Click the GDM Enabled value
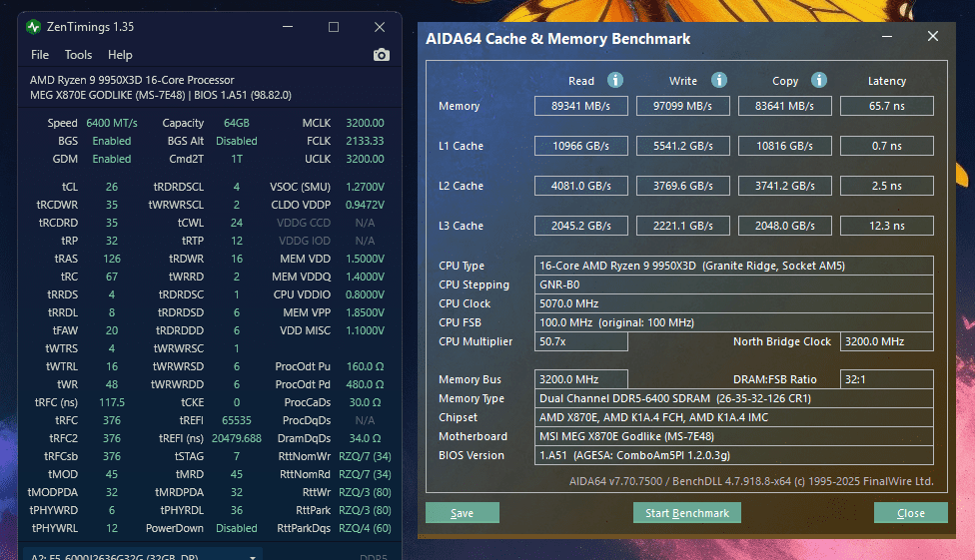Screen dimensions: 975x560 click(x=112, y=159)
